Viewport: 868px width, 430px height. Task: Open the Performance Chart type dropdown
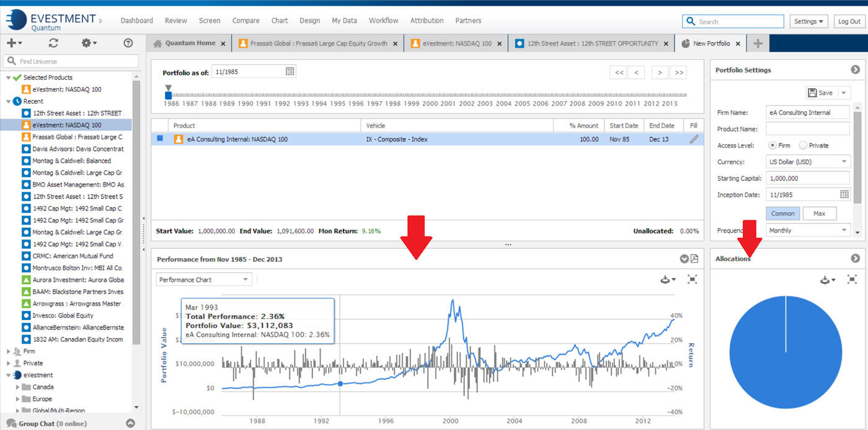[x=203, y=280]
